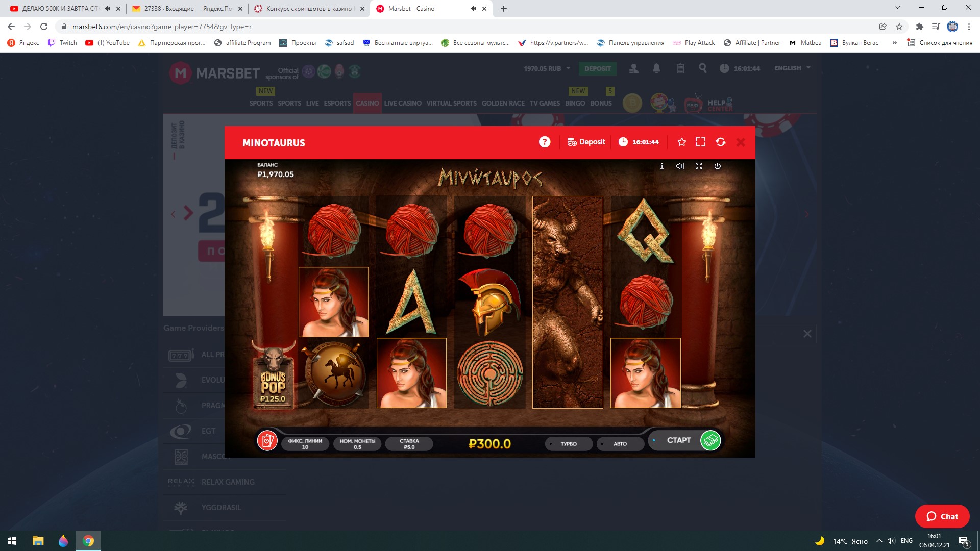Screen dimensions: 980x551
Task: Mute the YouTube browser tab audio
Action: [107, 9]
